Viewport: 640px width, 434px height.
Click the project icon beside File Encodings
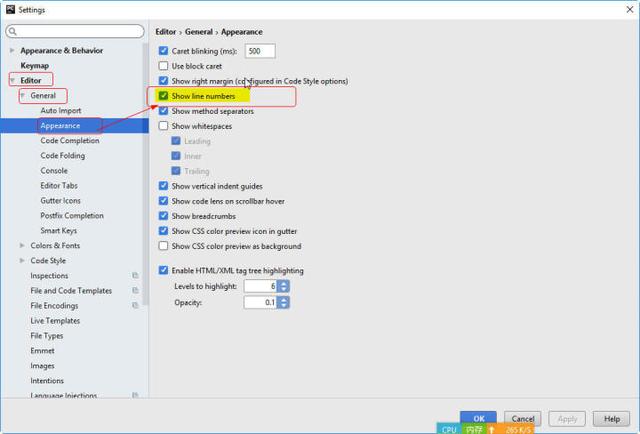135,306
